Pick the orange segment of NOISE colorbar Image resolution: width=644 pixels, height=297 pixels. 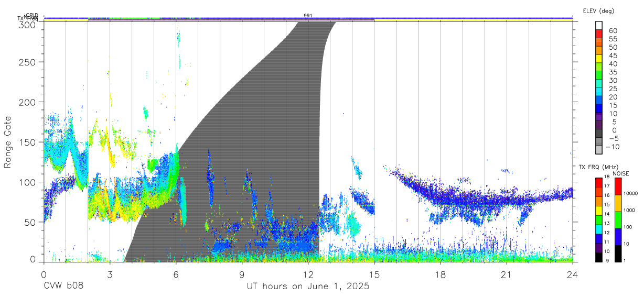coord(617,203)
